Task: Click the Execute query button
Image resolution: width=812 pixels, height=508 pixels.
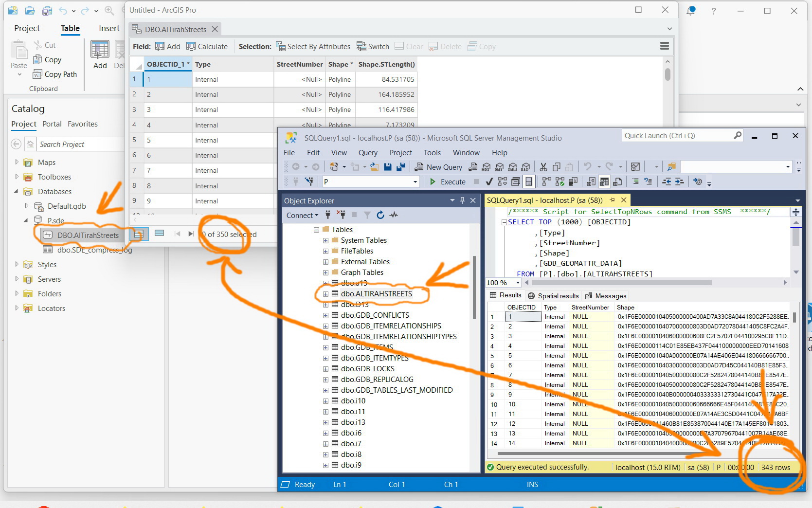Action: [448, 182]
